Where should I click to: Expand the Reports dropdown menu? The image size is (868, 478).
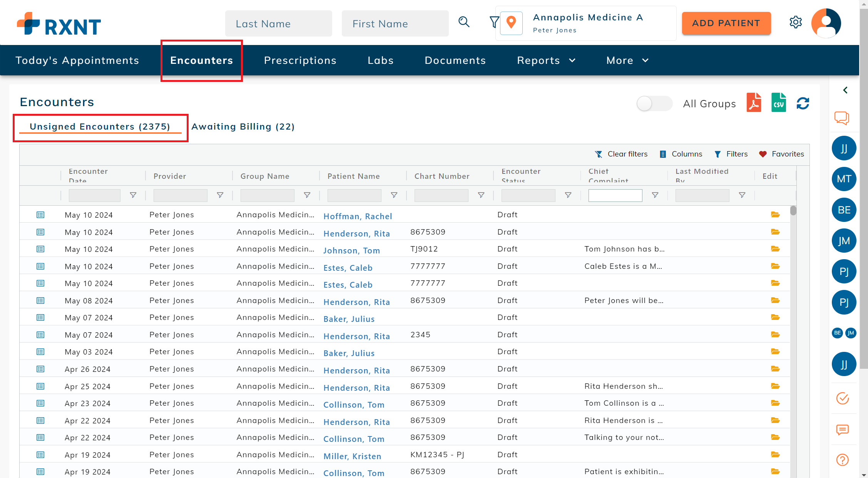pos(546,60)
